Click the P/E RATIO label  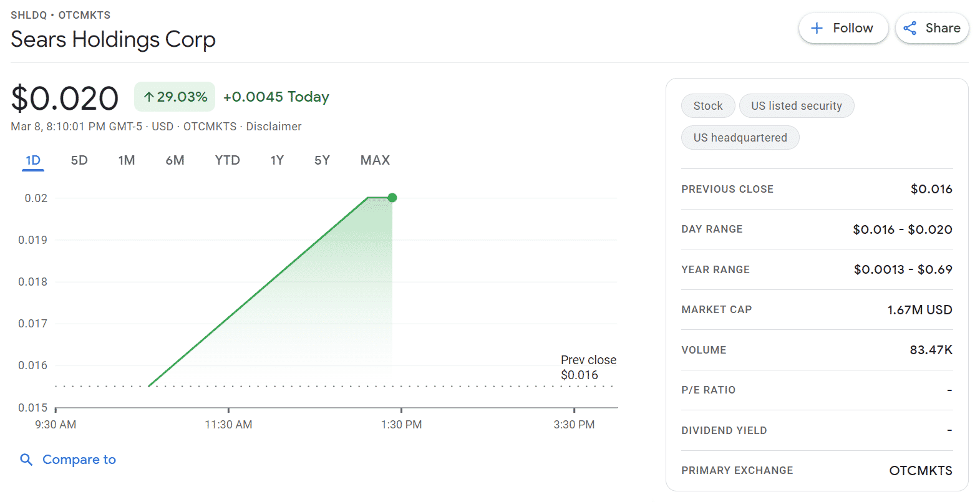click(x=709, y=390)
